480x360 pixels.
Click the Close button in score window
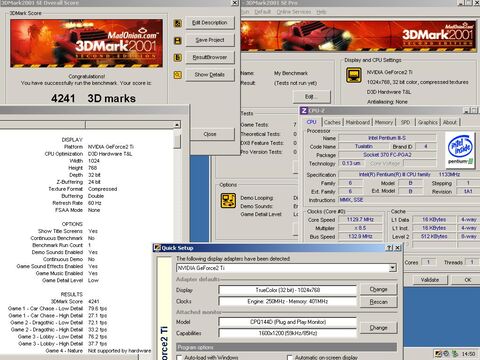click(210, 134)
